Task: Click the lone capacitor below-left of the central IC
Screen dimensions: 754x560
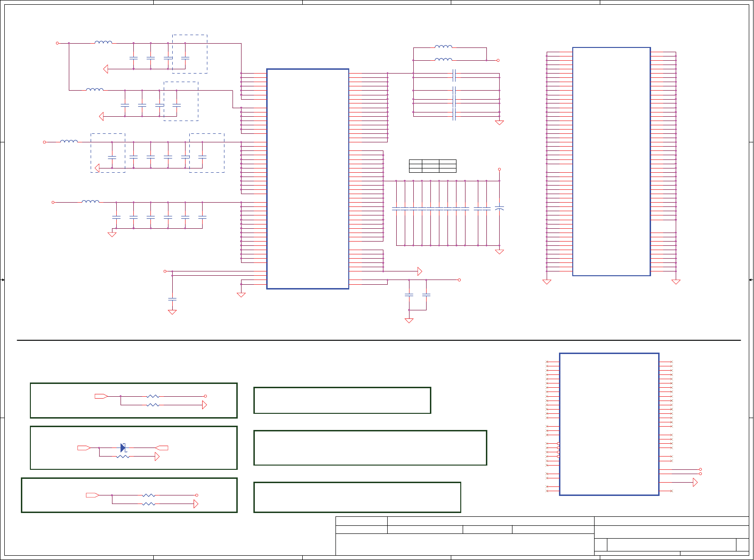Action: 172,299
